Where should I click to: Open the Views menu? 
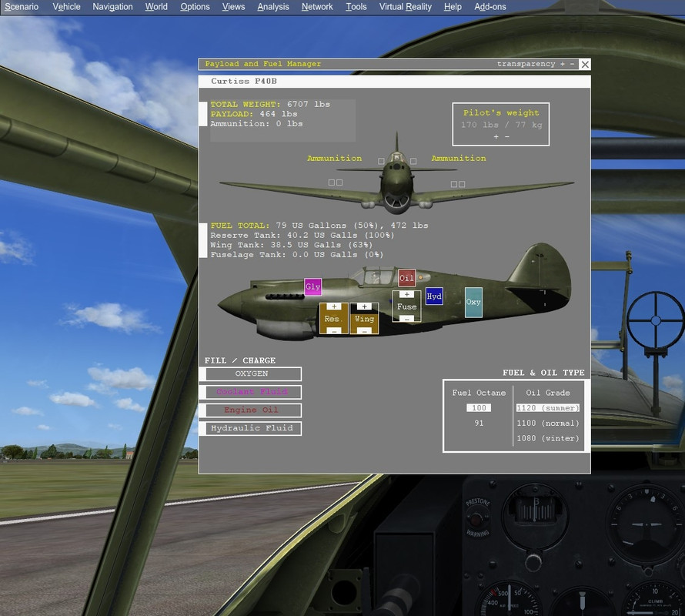click(x=233, y=7)
